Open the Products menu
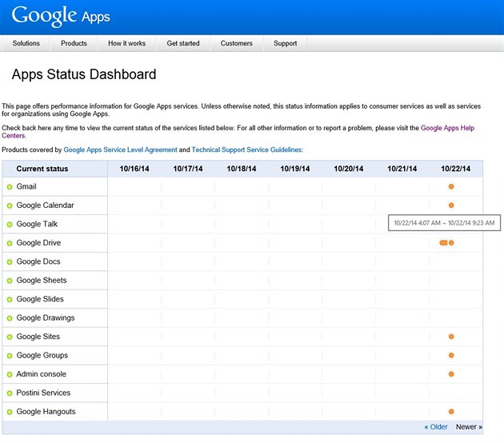Screen dimensions: 504x443 click(x=74, y=43)
